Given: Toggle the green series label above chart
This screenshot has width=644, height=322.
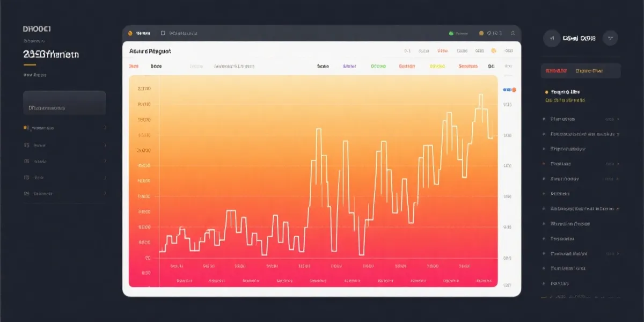Looking at the screenshot, I should 378,67.
